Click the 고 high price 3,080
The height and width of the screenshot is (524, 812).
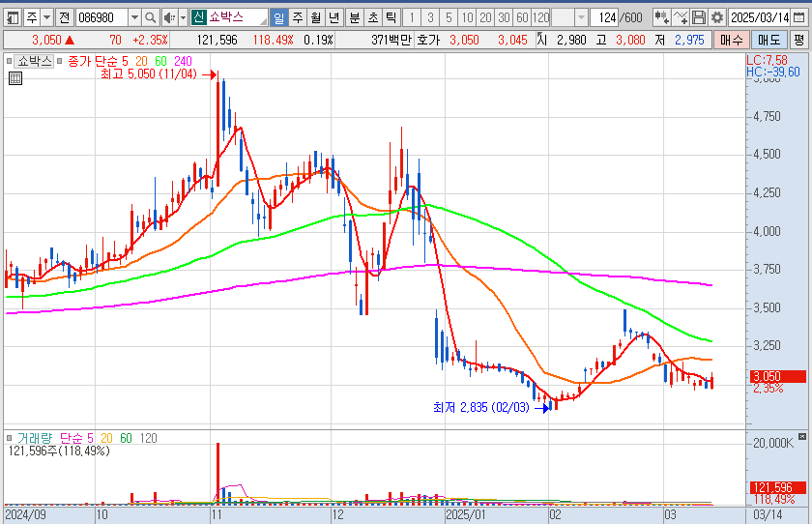coord(630,40)
